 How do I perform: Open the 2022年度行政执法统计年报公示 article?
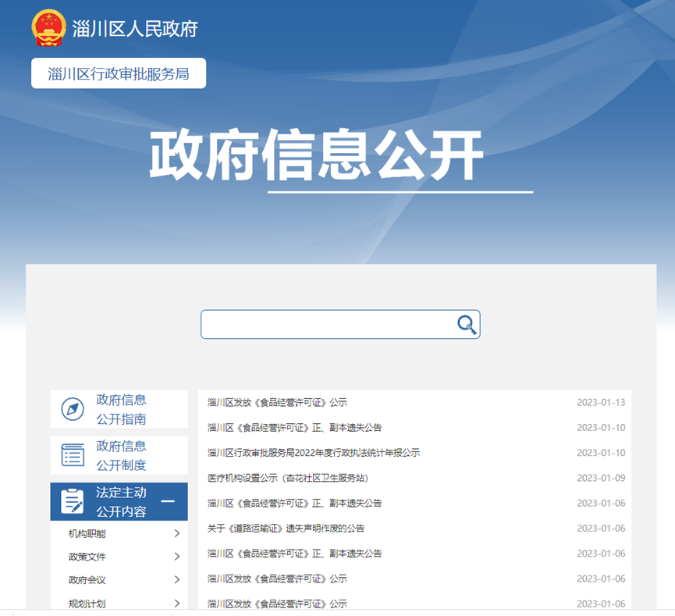click(x=314, y=453)
